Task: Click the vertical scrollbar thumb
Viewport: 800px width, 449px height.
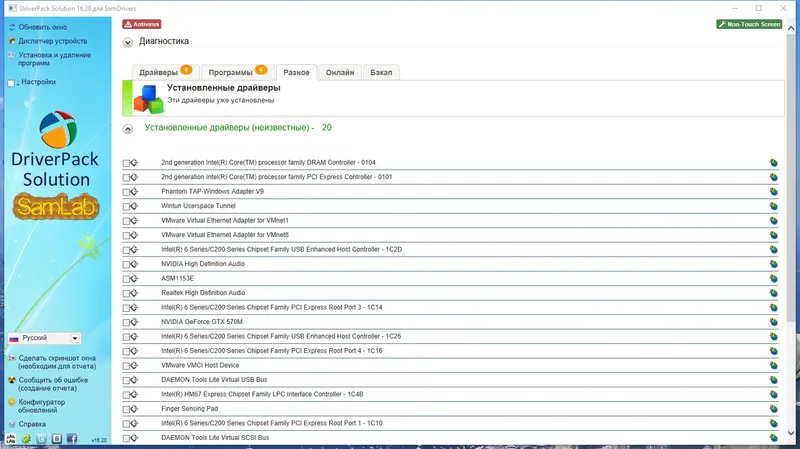Action: 791,179
